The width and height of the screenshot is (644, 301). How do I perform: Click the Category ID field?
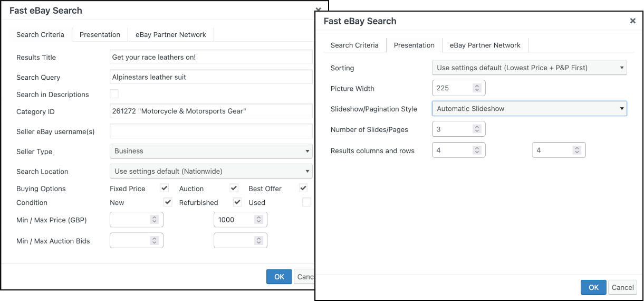[x=211, y=111]
